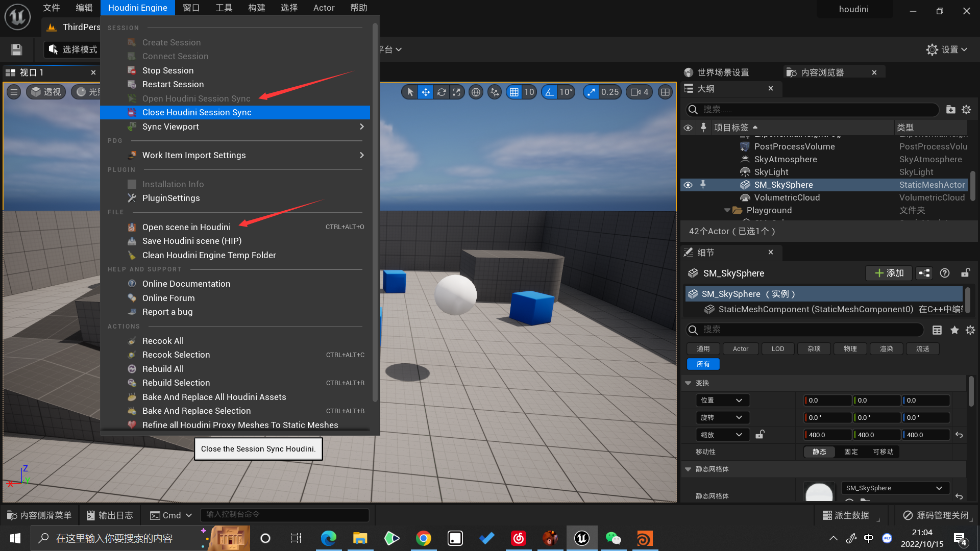
Task: Collapse the Playground folder
Action: click(727, 210)
